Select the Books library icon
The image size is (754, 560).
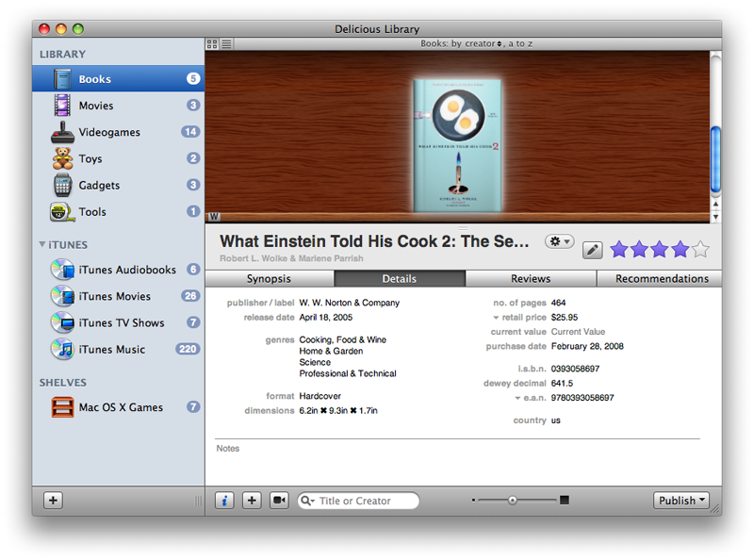tap(62, 79)
